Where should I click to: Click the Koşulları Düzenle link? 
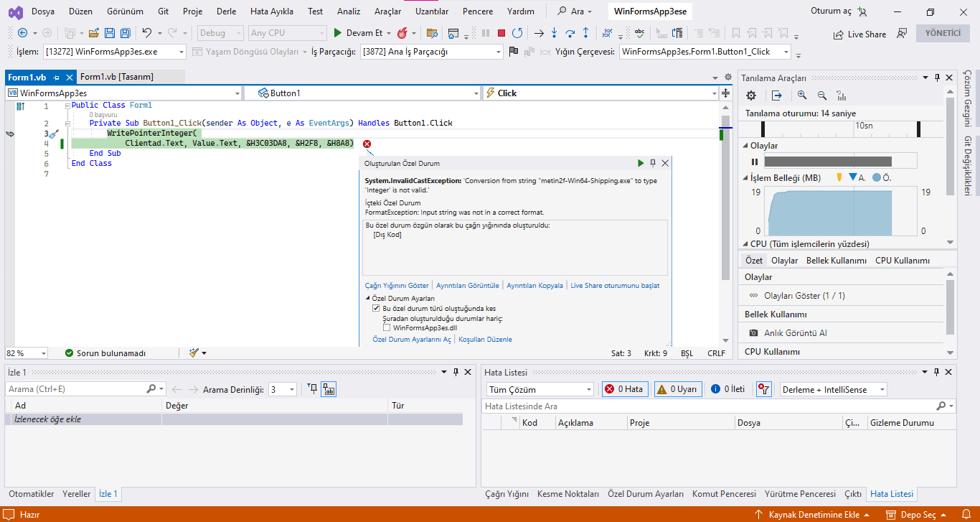pyautogui.click(x=486, y=340)
